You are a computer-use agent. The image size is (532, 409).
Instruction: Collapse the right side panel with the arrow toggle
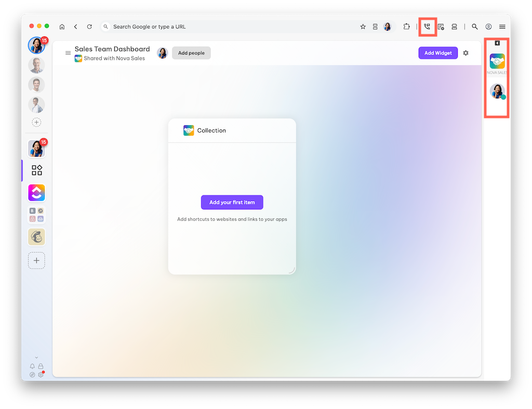(497, 43)
